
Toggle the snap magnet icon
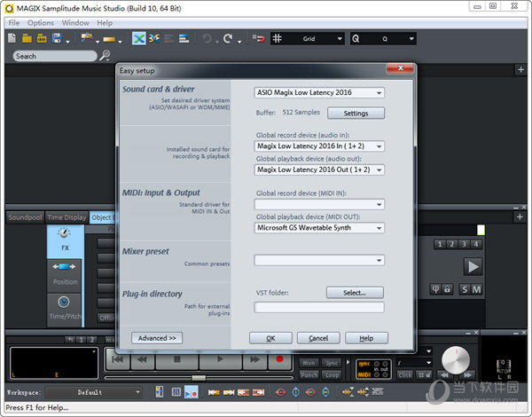click(x=259, y=38)
